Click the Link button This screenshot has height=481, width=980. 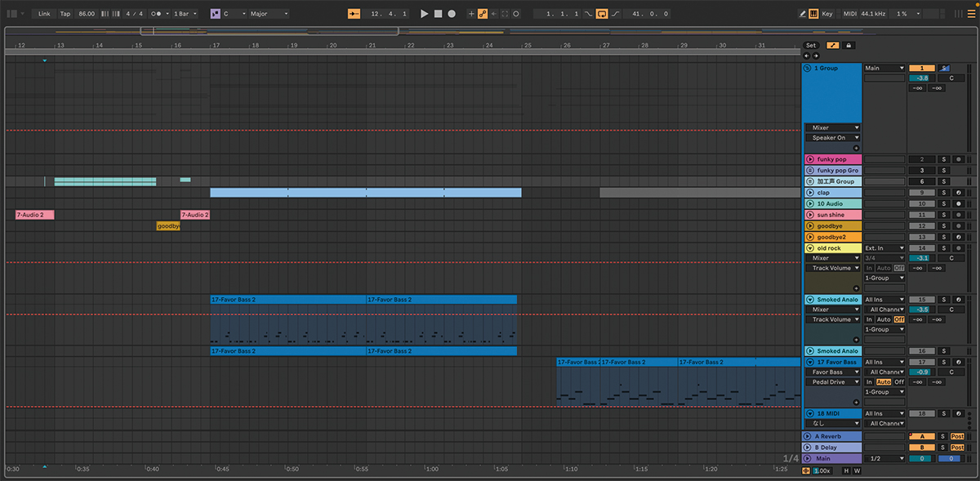tap(44, 14)
